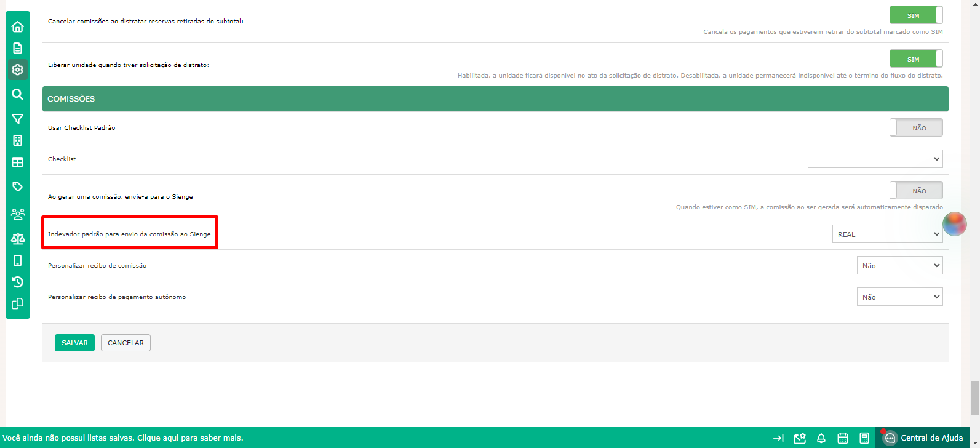Open 'Personalizar recibo de comissão' dropdown
The height and width of the screenshot is (448, 980).
pos(899,265)
